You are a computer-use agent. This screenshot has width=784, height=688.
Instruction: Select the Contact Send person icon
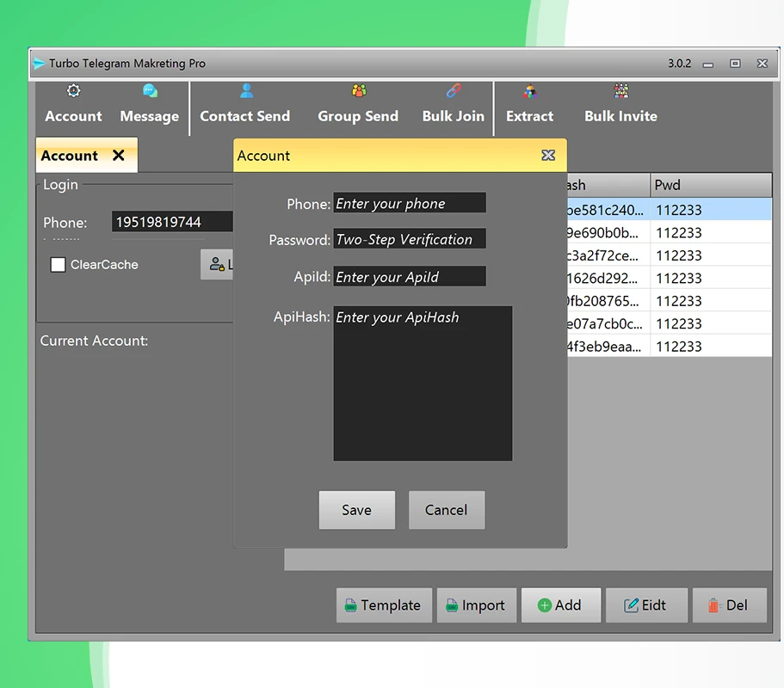tap(246, 90)
